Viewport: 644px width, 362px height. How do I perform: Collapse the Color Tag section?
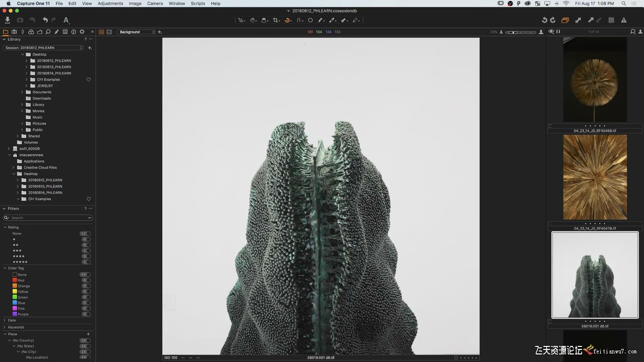(5, 268)
